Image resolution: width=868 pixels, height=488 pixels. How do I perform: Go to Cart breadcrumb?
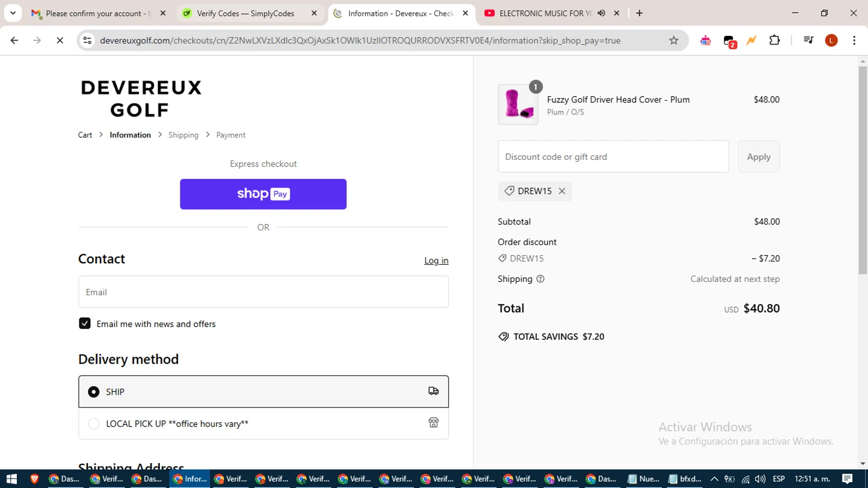[x=85, y=135]
